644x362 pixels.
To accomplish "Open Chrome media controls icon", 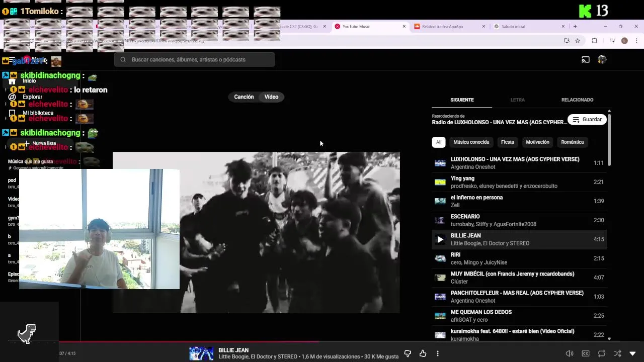I will tap(612, 41).
